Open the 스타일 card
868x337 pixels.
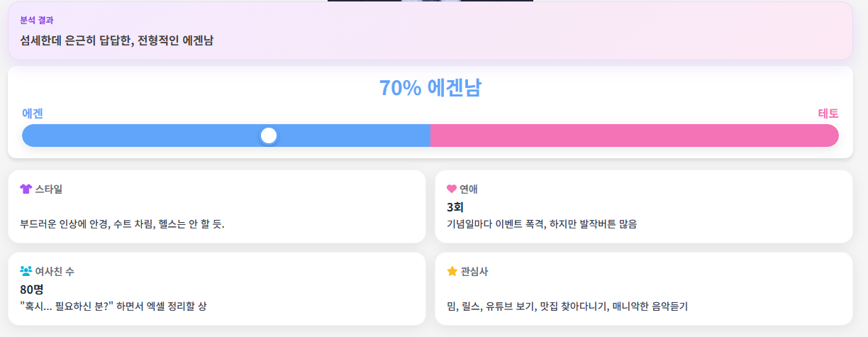pyautogui.click(x=216, y=206)
